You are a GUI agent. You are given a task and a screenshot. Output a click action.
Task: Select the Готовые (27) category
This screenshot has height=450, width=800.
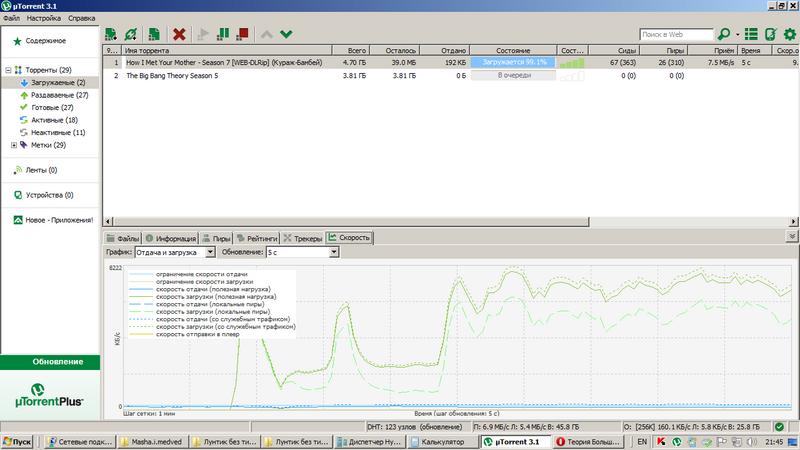coord(52,107)
